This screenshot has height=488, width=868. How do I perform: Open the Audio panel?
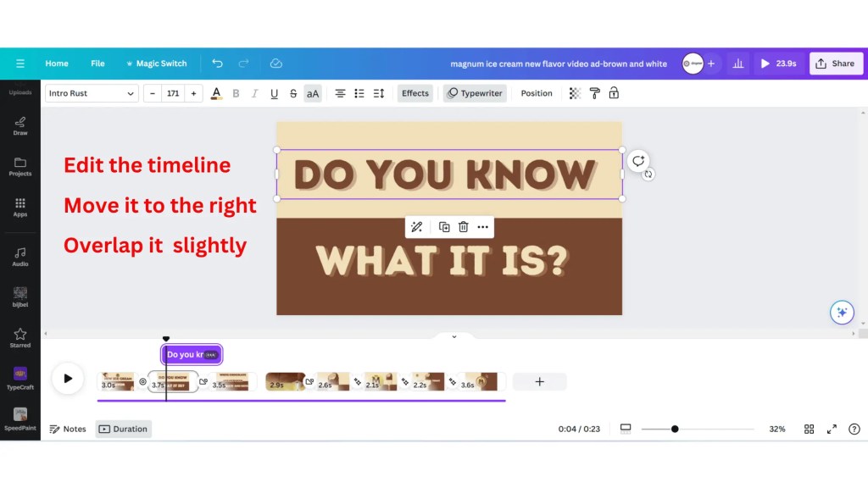click(x=19, y=254)
